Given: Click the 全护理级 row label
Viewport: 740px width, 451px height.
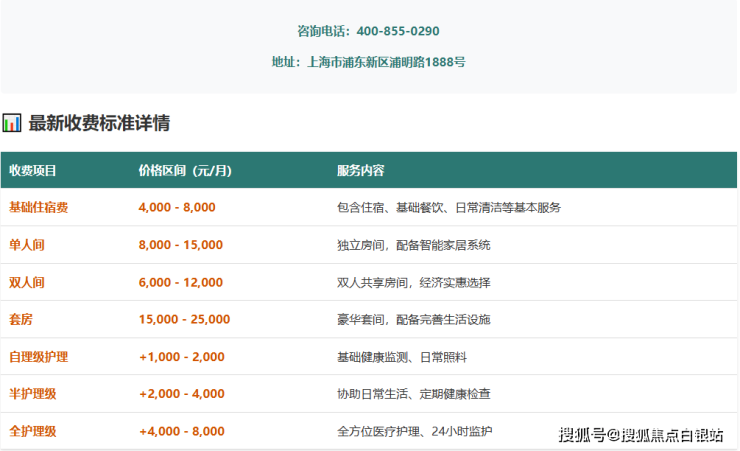Looking at the screenshot, I should [33, 431].
